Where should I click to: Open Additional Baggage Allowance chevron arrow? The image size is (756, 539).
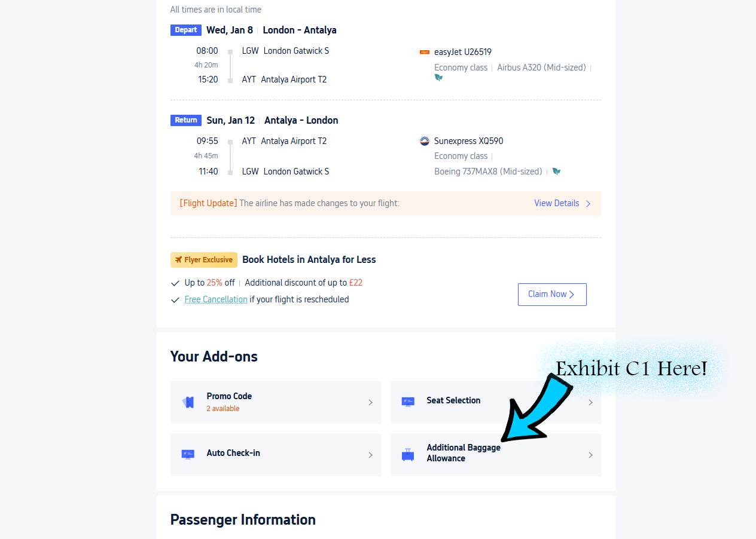590,455
